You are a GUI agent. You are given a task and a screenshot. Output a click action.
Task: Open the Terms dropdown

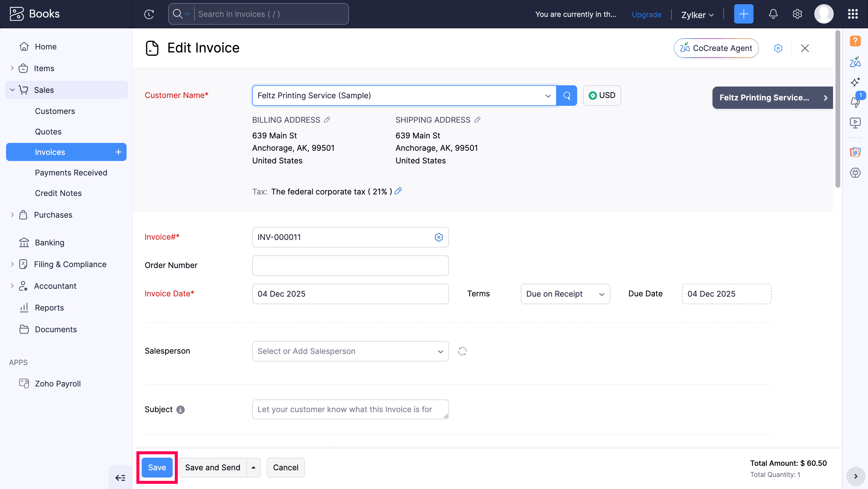tap(565, 294)
